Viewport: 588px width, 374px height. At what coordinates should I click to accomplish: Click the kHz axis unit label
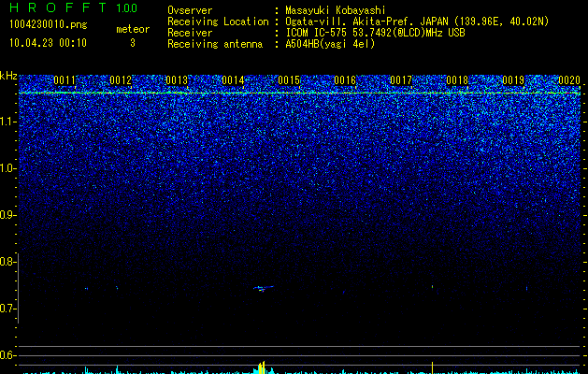coord(8,76)
